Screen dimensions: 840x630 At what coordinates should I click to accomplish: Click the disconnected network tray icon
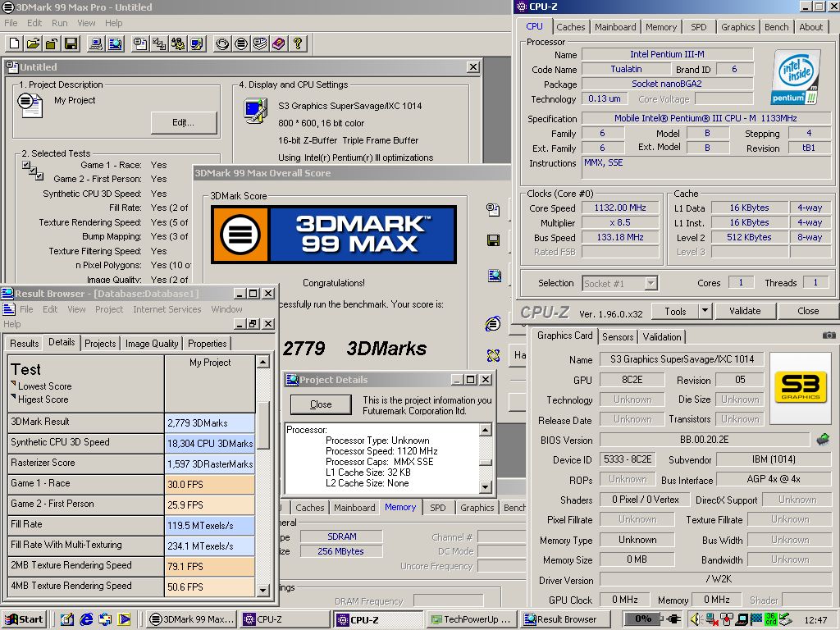[x=711, y=619]
